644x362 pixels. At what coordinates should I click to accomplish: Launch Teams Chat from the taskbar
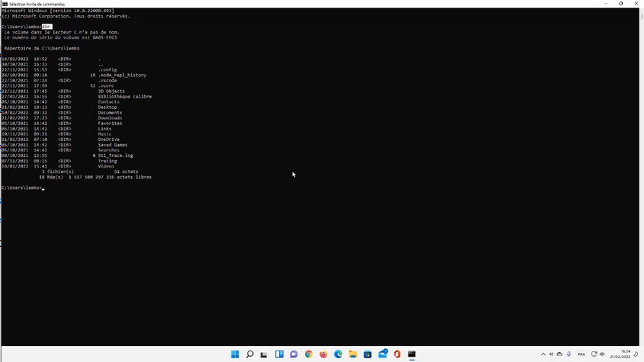click(x=293, y=354)
